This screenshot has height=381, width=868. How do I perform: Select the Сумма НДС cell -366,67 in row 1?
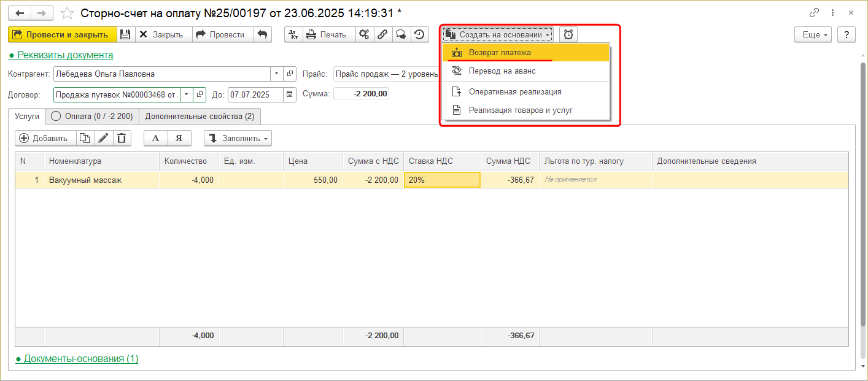click(510, 180)
